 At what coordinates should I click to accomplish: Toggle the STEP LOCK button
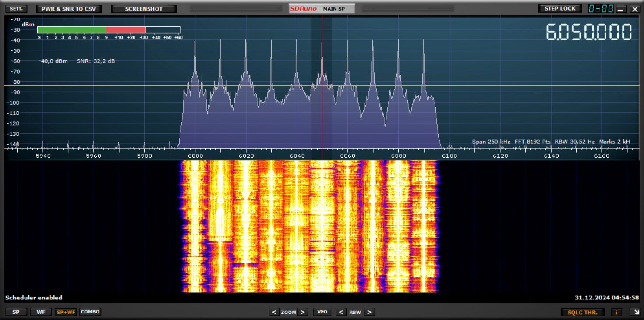[x=560, y=9]
